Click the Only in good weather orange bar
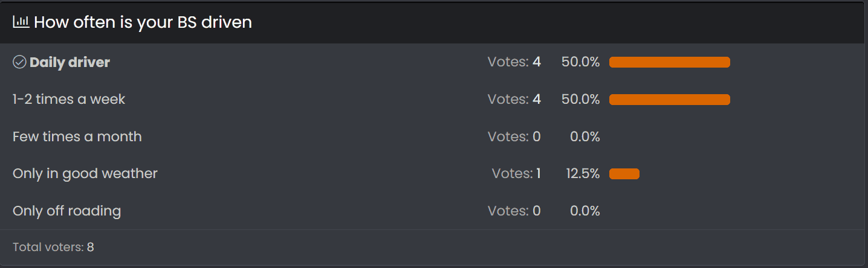Image resolution: width=868 pixels, height=268 pixels. coord(624,174)
